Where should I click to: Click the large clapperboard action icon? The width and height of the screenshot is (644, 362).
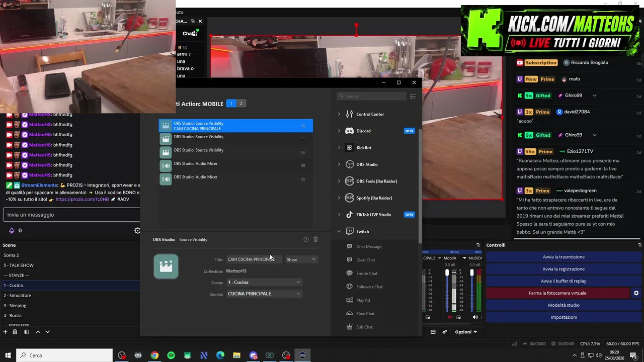pyautogui.click(x=166, y=266)
